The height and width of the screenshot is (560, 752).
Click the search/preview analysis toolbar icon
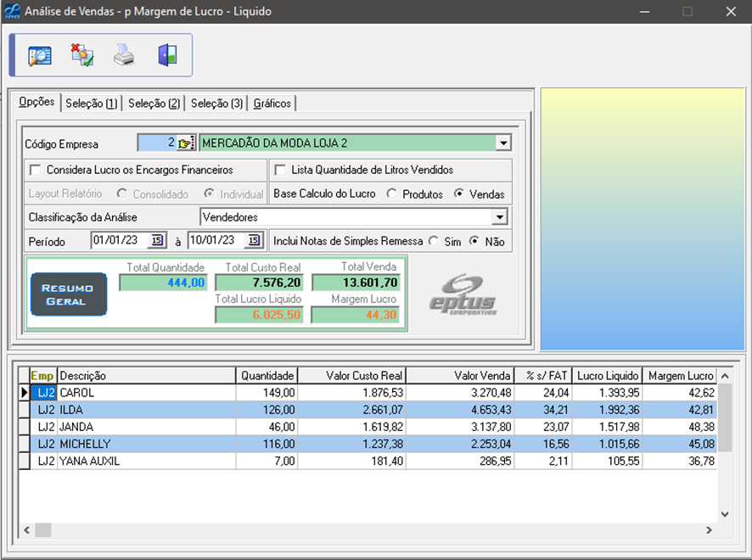[x=40, y=56]
